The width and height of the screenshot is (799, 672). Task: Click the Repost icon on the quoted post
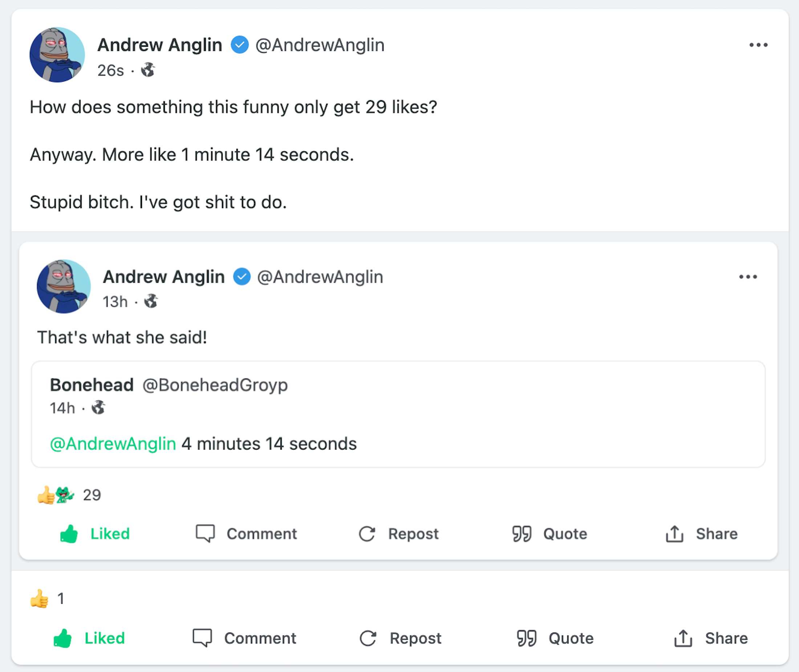(x=368, y=534)
